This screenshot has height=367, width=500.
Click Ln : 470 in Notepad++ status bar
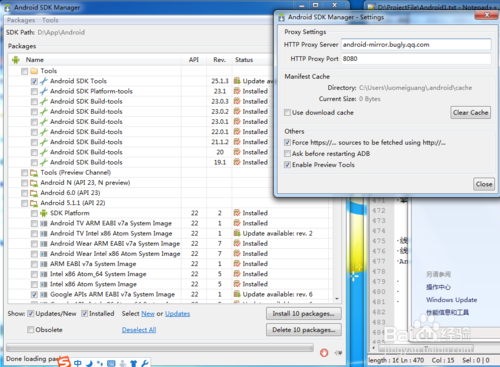[x=412, y=360]
